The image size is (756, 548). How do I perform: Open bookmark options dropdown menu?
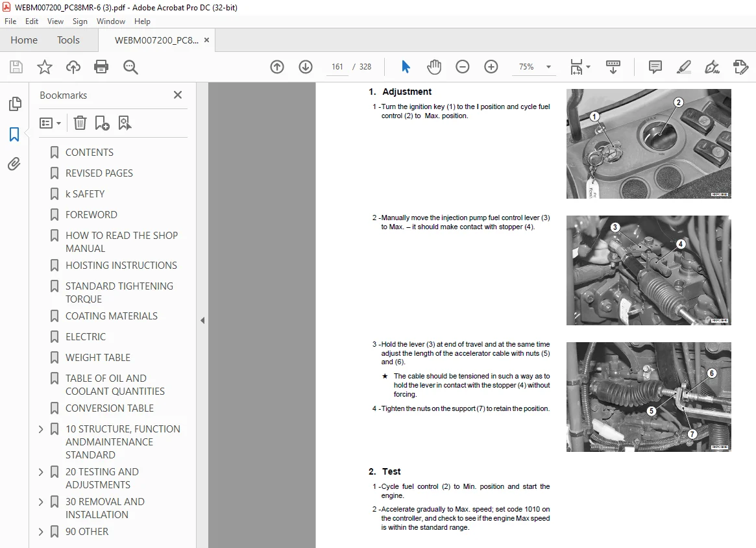[50, 123]
